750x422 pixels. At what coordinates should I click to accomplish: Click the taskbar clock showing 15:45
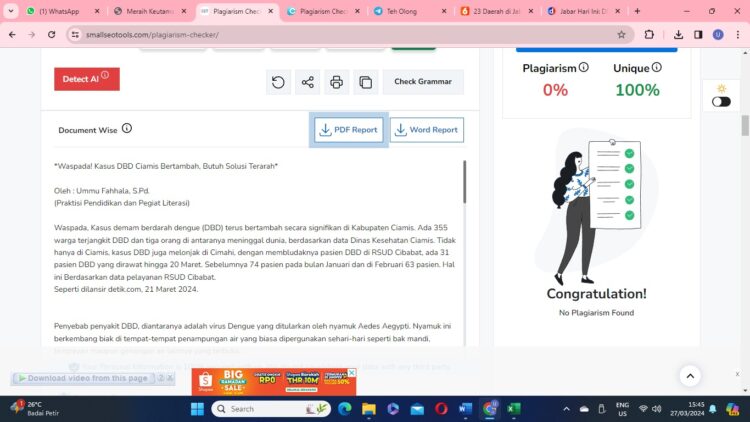pos(687,409)
